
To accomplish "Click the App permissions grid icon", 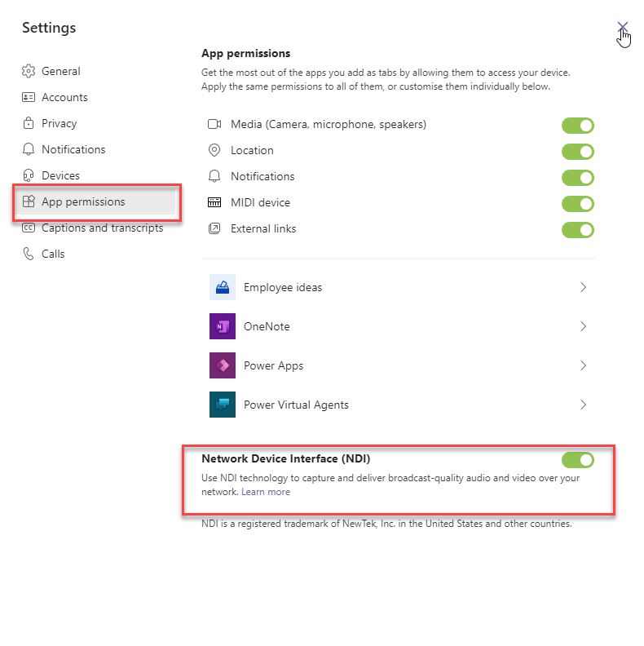I will click(x=29, y=201).
